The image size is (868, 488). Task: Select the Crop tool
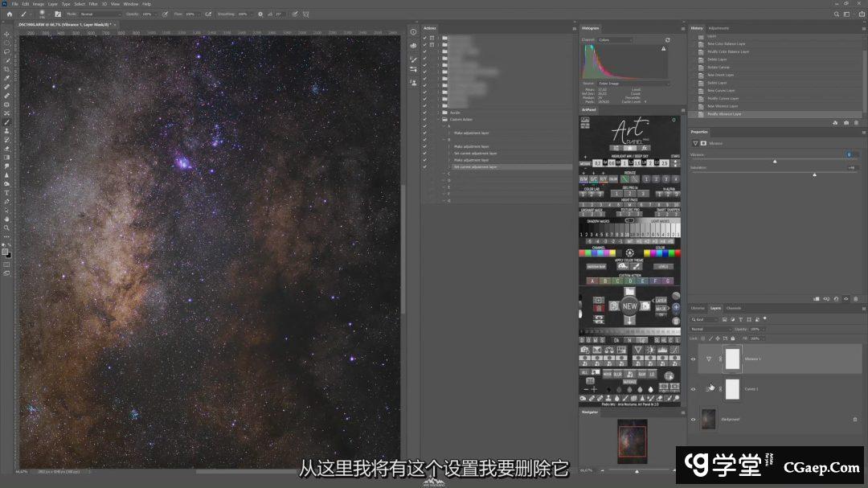[7, 69]
